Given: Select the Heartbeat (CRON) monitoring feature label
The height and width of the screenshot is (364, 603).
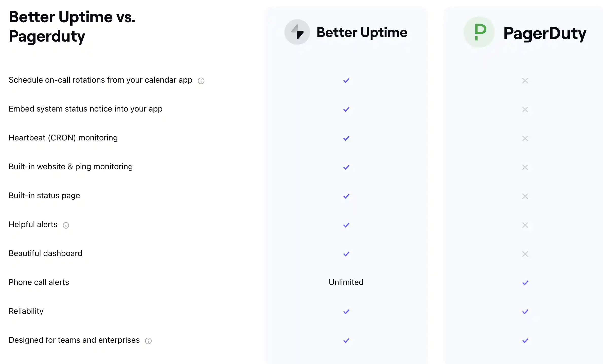Looking at the screenshot, I should [63, 138].
